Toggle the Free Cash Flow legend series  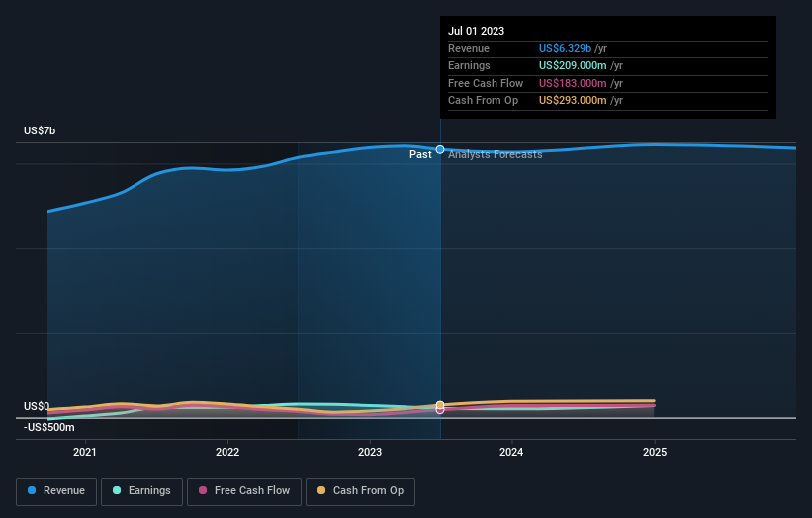pos(244,491)
